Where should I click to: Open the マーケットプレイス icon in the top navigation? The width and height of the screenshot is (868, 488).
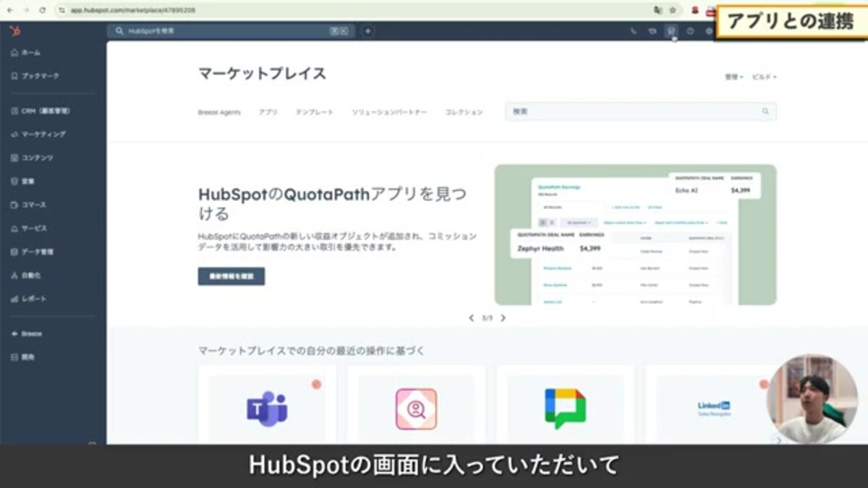tap(671, 30)
